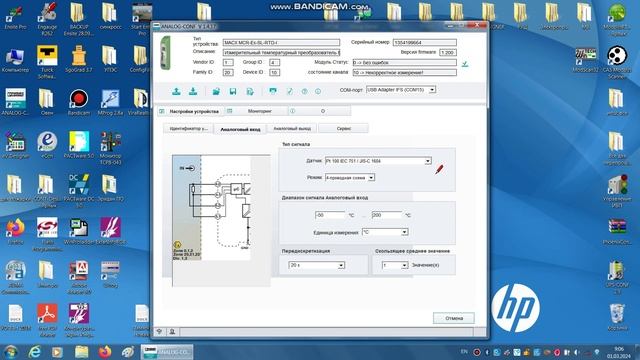640x360 pixels.
Task: Open the Windows Start menu
Action: [11, 352]
